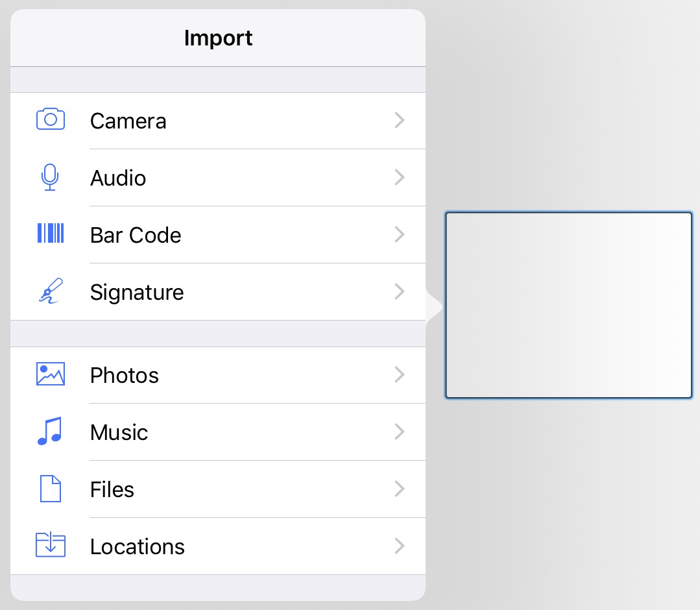700x610 pixels.
Task: Choose the Files import option label
Action: pos(112,489)
